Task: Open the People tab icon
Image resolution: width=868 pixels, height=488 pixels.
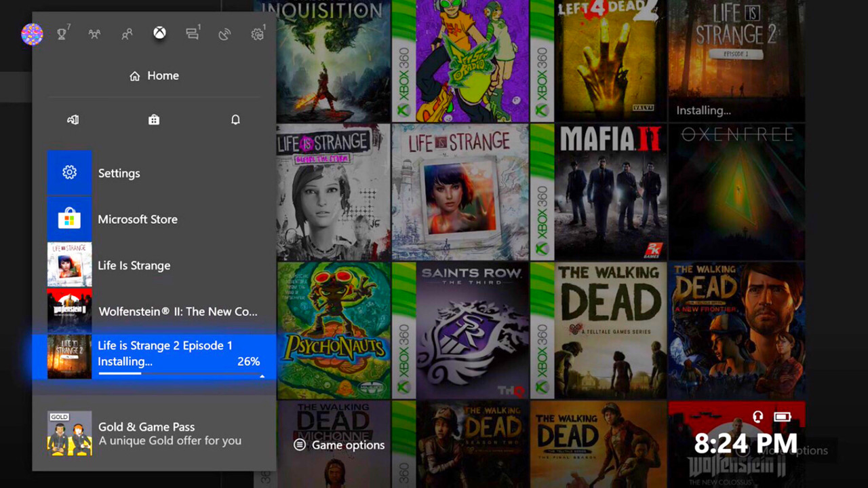Action: (127, 34)
